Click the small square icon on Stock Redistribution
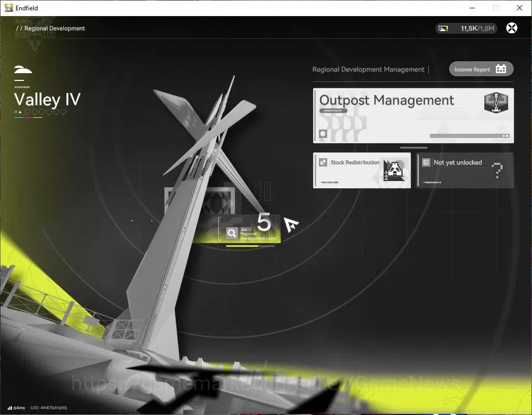532x415 pixels. [323, 162]
